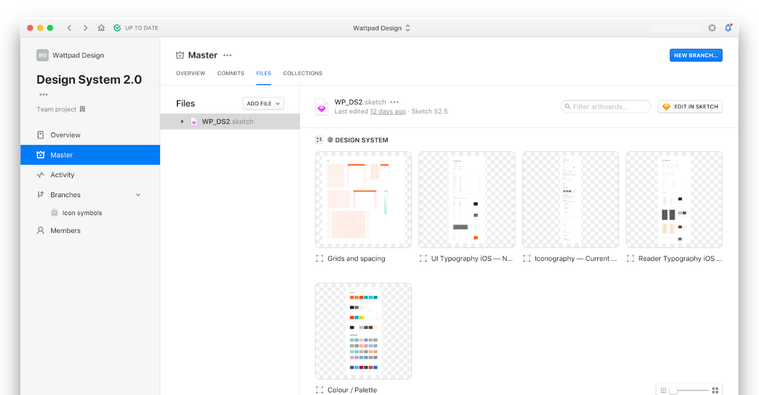The image size is (759, 395).
Task: Go forward with the right arrow icon
Action: [x=85, y=28]
